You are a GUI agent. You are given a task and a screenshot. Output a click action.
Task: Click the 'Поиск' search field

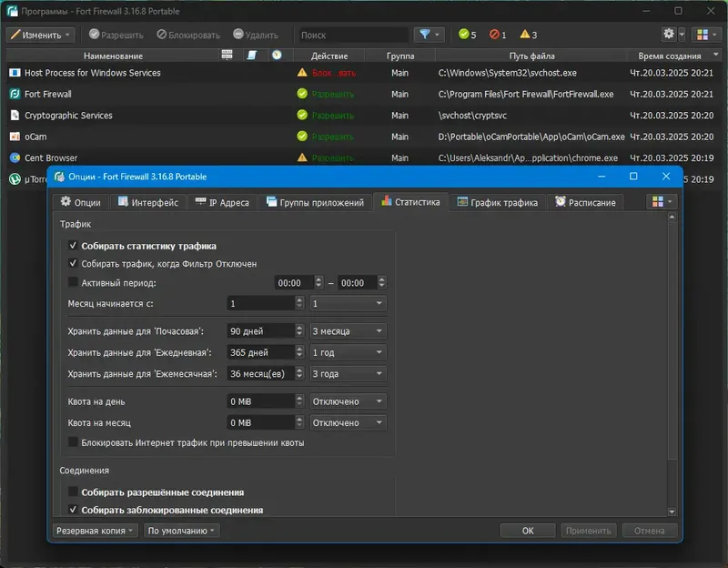(352, 35)
